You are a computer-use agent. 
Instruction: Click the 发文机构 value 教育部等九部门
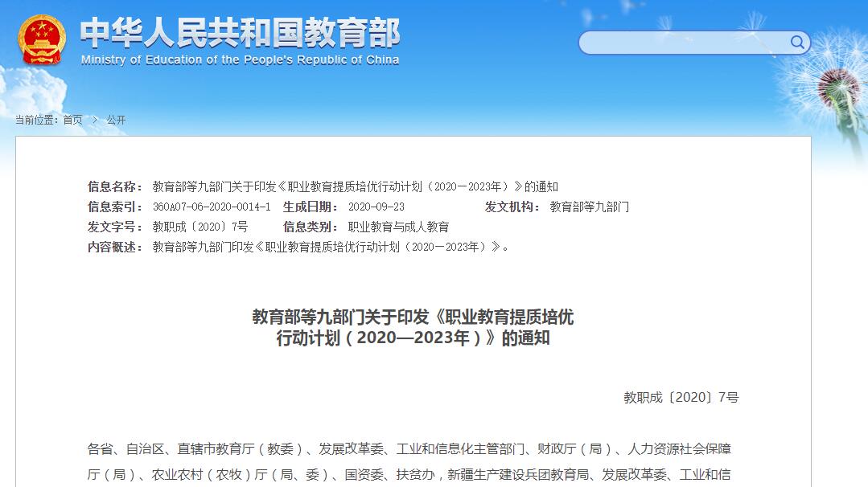click(x=589, y=207)
